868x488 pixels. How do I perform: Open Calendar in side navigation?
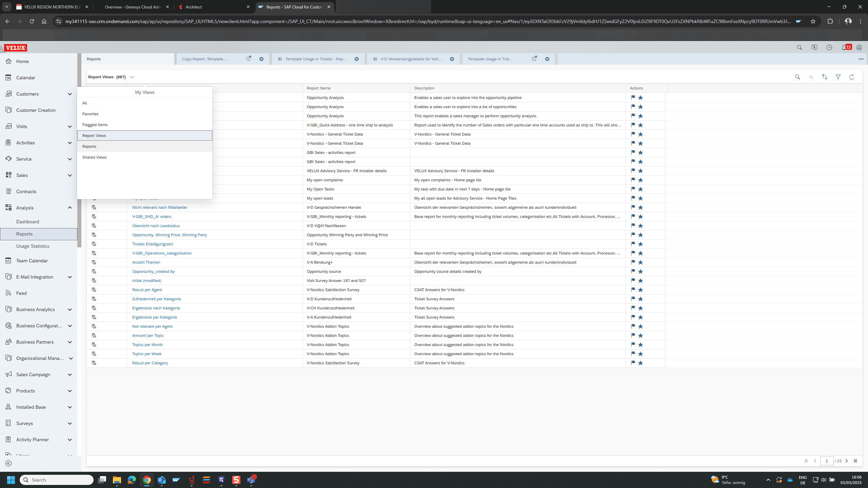26,78
